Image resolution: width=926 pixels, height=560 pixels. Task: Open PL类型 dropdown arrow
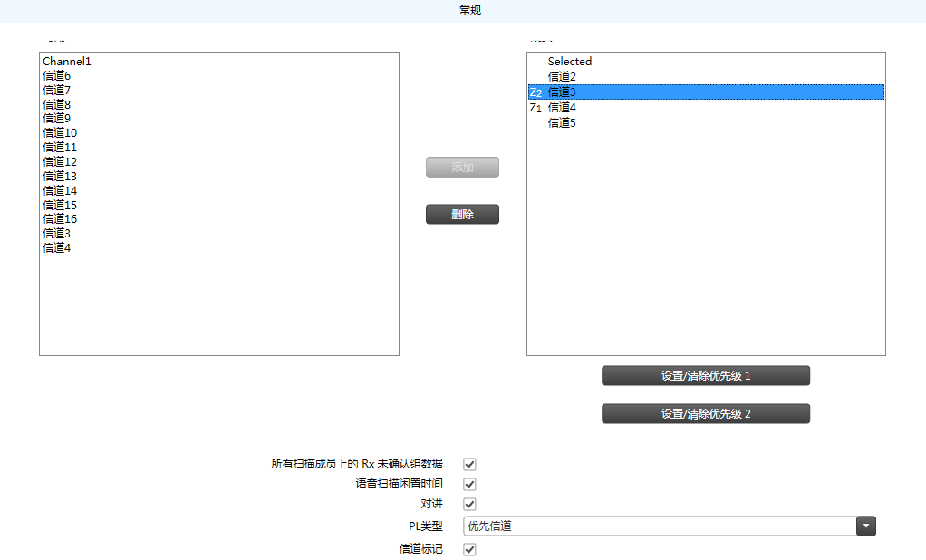click(866, 526)
